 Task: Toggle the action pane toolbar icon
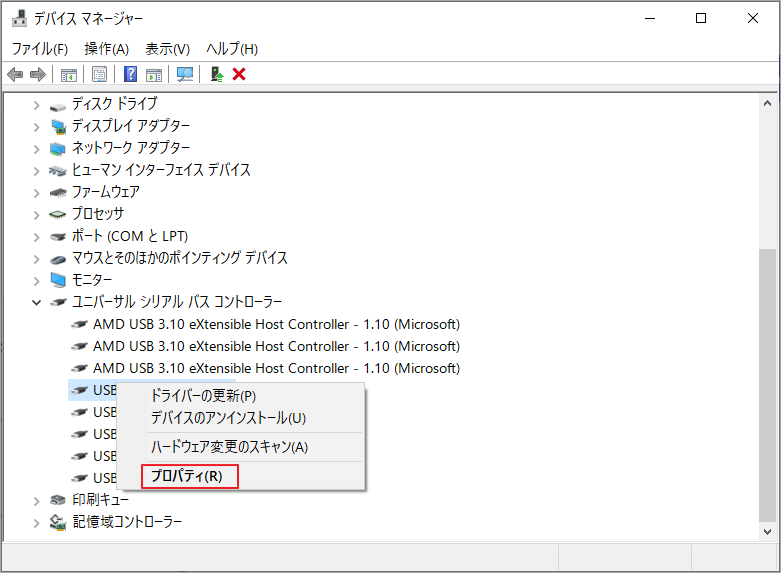click(x=154, y=75)
